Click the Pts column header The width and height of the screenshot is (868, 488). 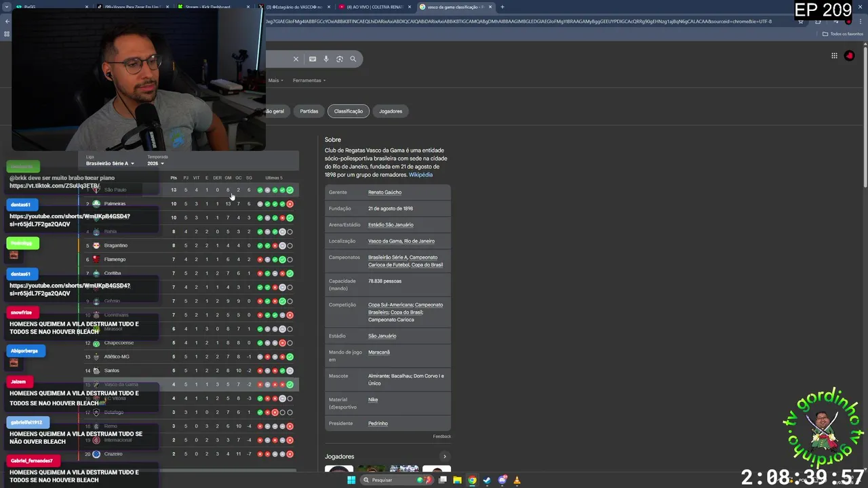click(x=174, y=178)
